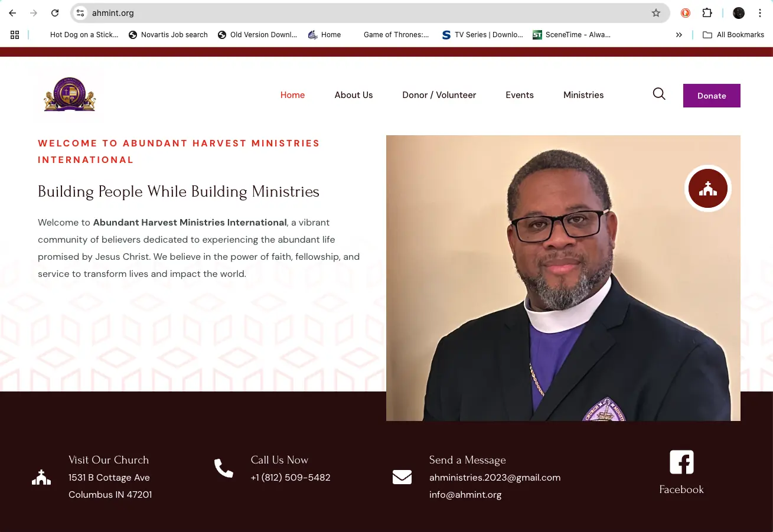Open the Facebook icon in footer
Viewport: 773px width, 532px height.
[681, 462]
